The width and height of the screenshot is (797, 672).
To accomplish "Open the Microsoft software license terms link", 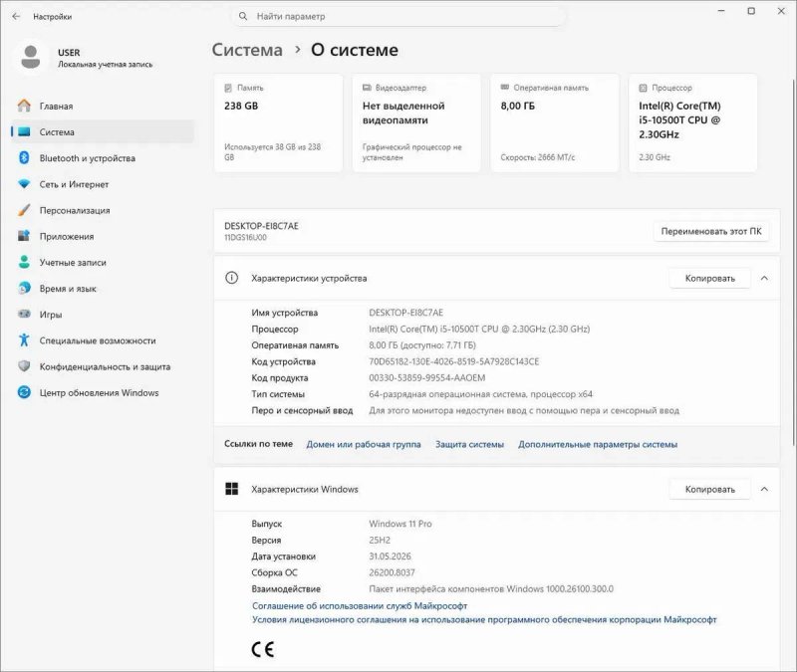I will [x=484, y=619].
